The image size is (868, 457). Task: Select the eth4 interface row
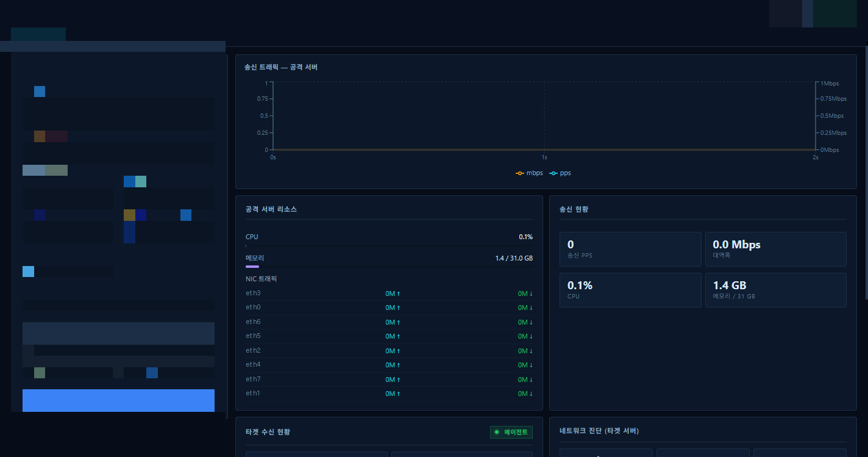389,365
